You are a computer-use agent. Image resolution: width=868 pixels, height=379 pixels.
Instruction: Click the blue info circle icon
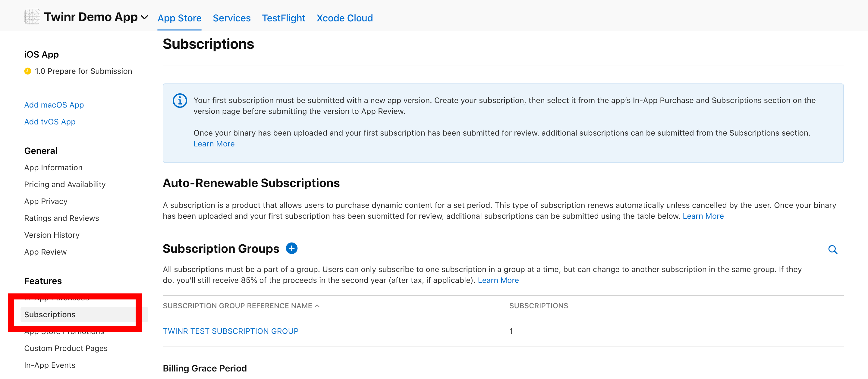pos(180,101)
